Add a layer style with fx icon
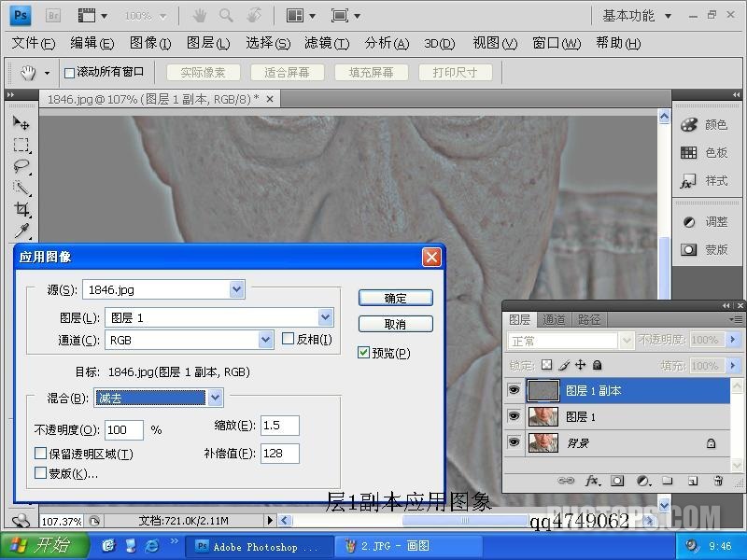747x560 pixels. coord(592,481)
